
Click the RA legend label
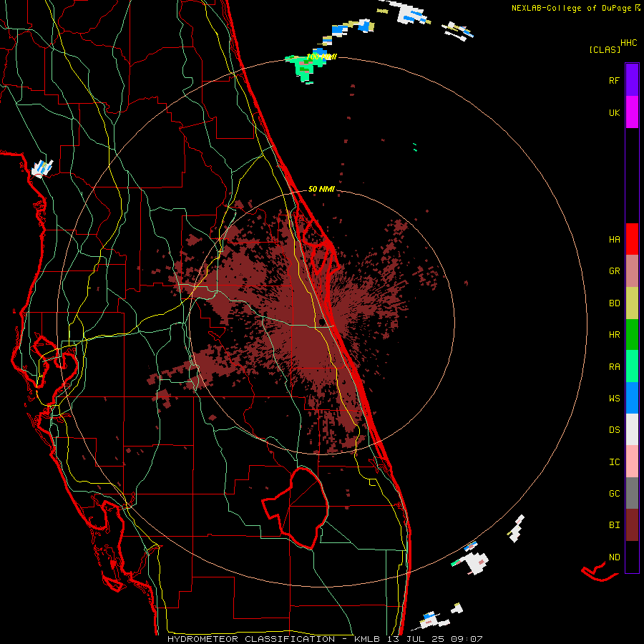(614, 367)
